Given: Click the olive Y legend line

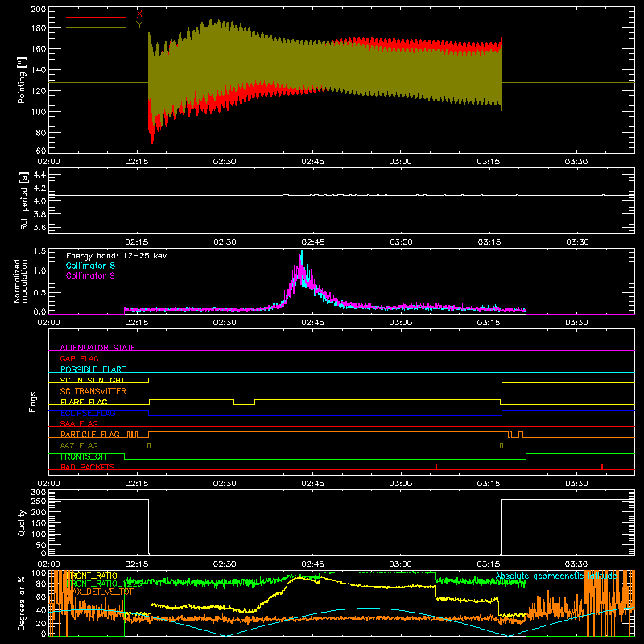Looking at the screenshot, I should click(96, 28).
